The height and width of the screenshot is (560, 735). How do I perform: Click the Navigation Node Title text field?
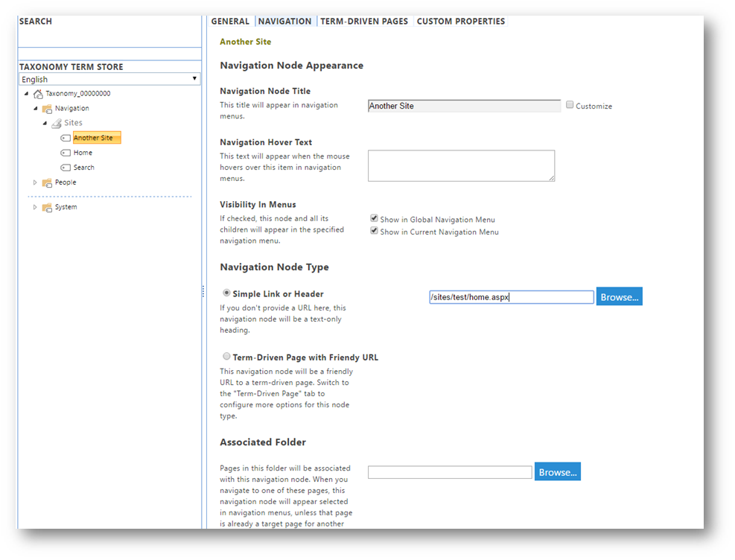(464, 106)
